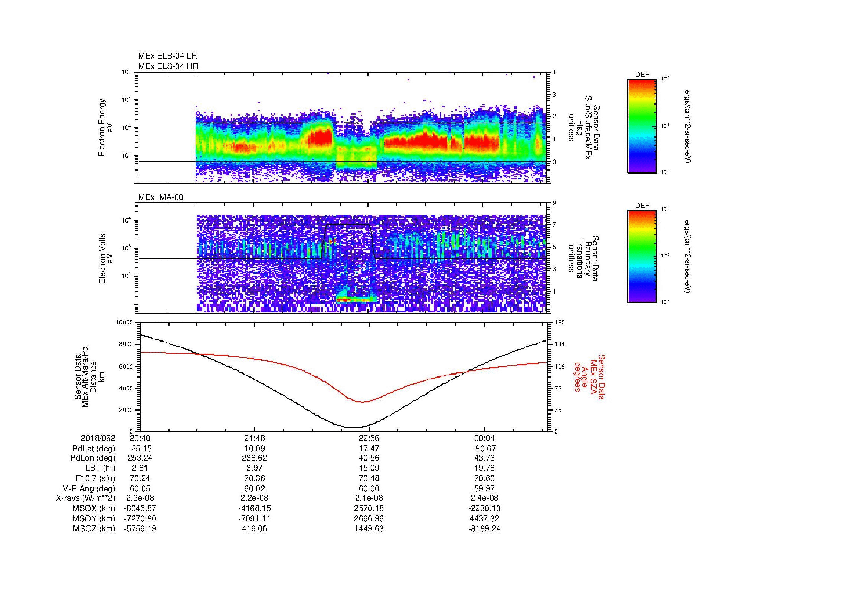Click the X-rays value '2.1e-08'

[369, 498]
